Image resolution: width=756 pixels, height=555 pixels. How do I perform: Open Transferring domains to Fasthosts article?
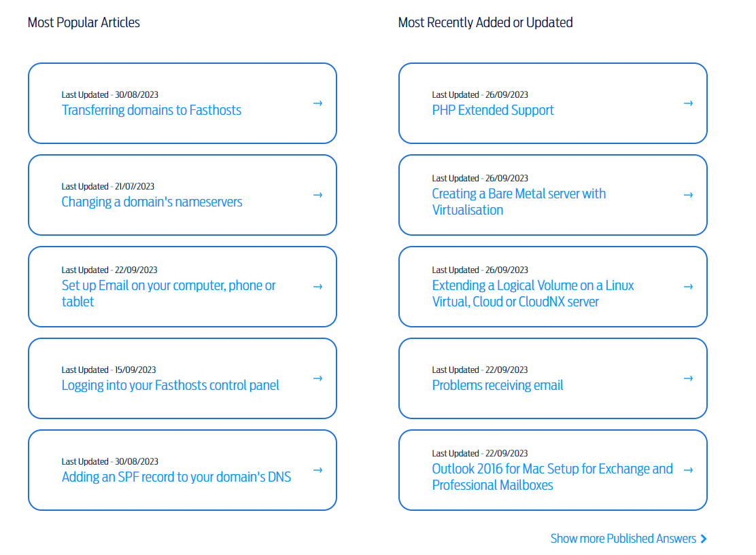tap(152, 110)
